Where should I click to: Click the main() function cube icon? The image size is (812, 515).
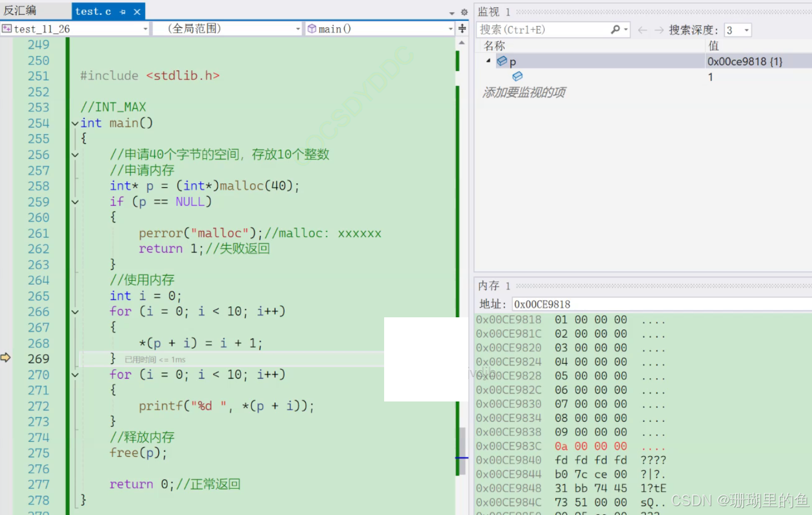click(x=312, y=29)
